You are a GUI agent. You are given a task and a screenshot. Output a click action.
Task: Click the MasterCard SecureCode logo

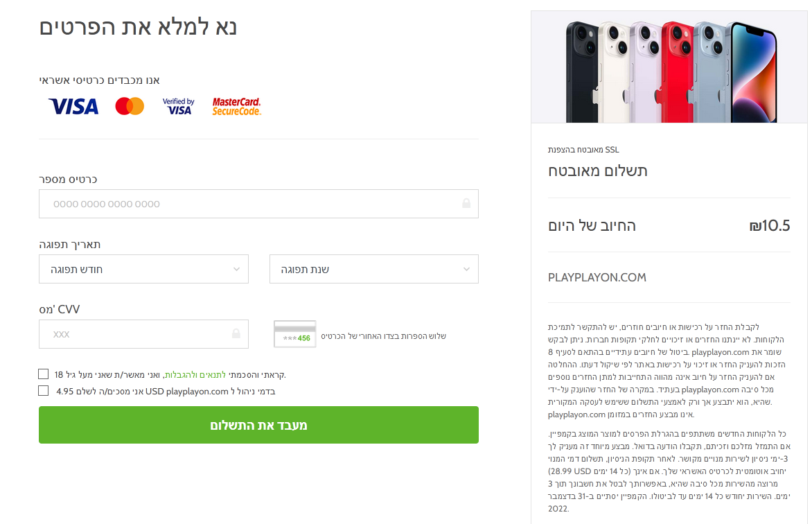click(x=236, y=106)
